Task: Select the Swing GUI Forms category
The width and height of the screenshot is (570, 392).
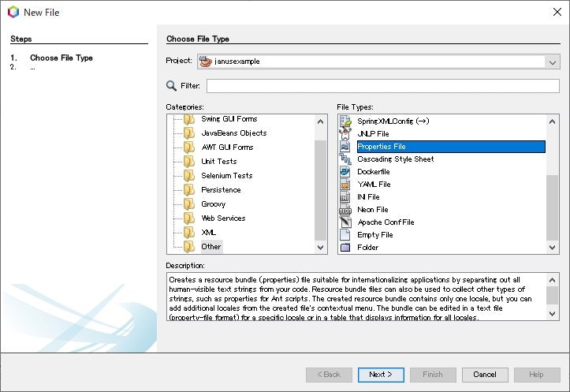Action: click(229, 119)
